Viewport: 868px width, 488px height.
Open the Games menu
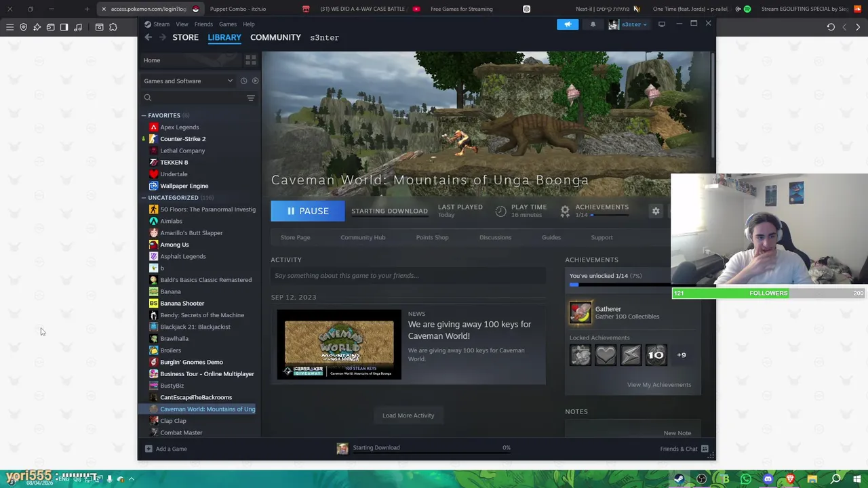click(x=228, y=24)
